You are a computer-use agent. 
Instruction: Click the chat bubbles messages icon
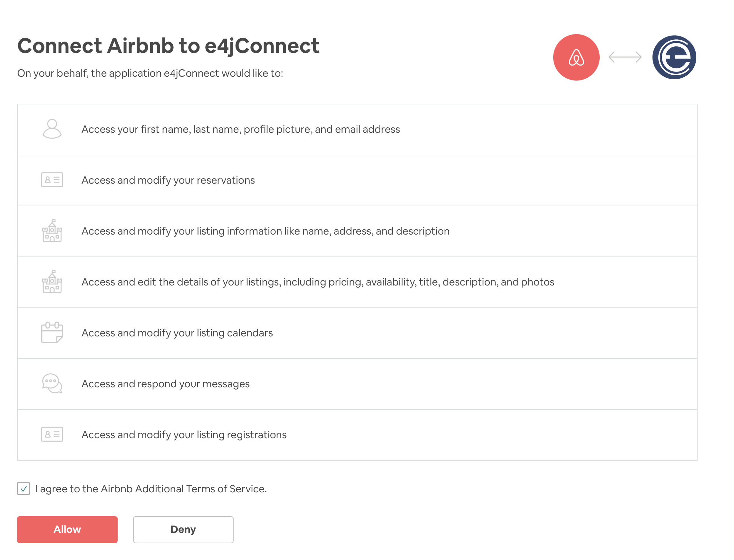pyautogui.click(x=52, y=383)
